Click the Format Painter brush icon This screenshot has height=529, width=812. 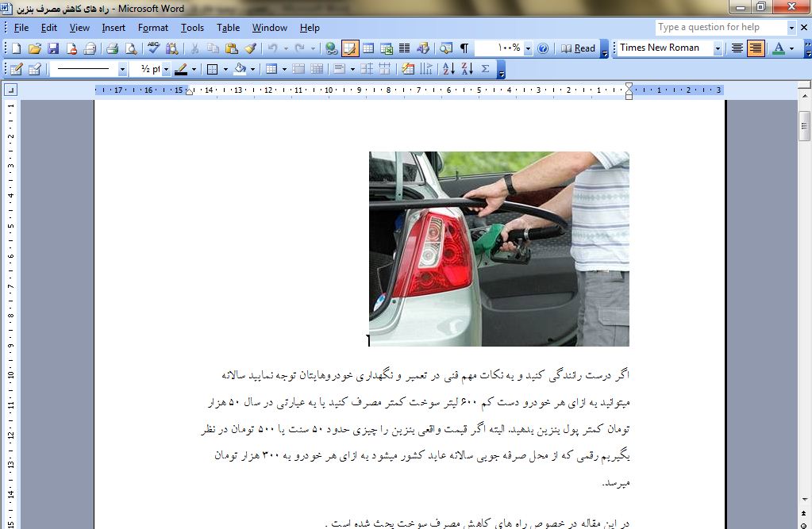251,48
